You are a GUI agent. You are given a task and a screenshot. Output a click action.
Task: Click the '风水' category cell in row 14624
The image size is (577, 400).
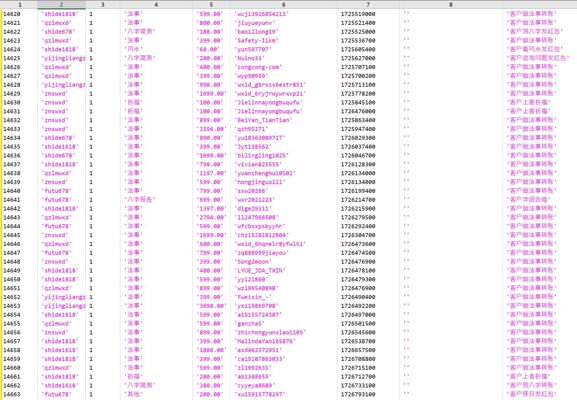coord(133,49)
